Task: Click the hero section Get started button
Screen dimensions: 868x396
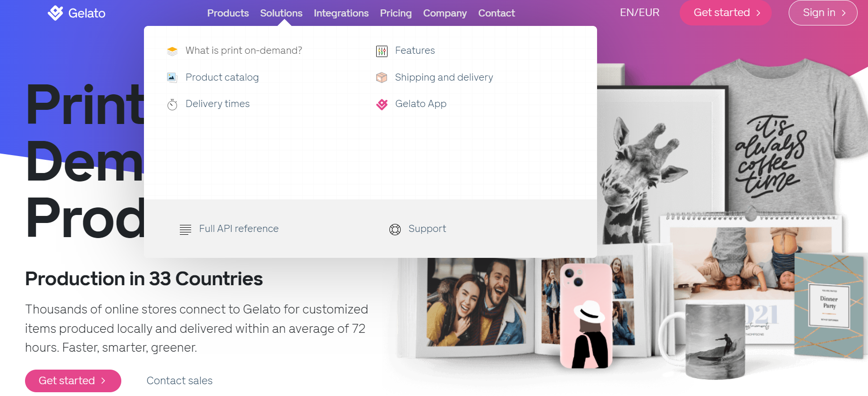Action: pos(73,381)
